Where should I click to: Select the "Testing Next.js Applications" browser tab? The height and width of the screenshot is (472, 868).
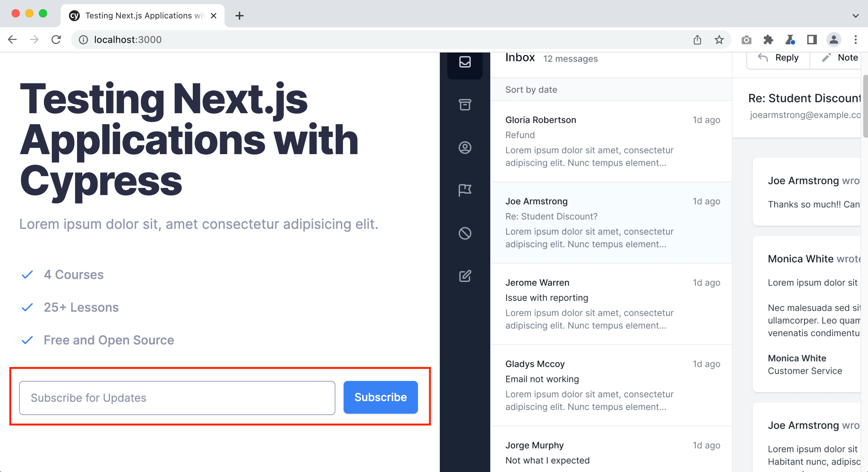(x=136, y=15)
